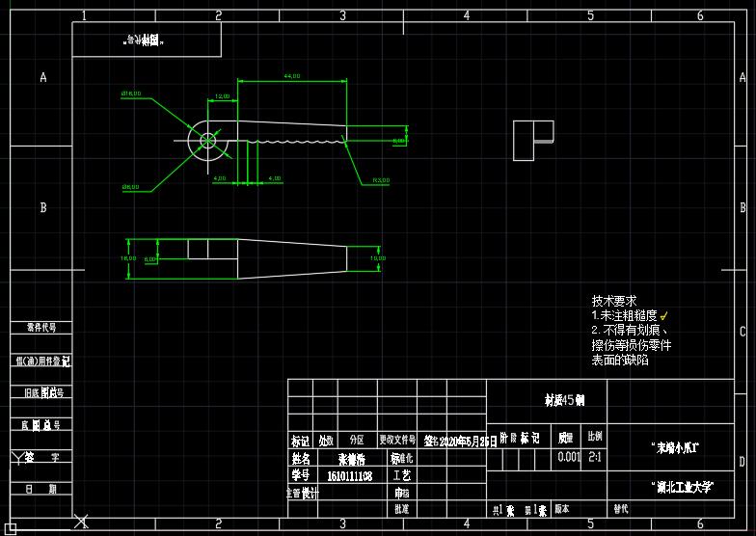Click the 8,00 dimension in the lower view

[150, 258]
